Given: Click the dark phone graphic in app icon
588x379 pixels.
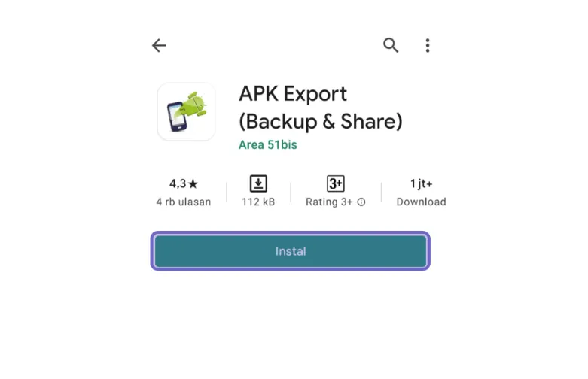Looking at the screenshot, I should [x=177, y=117].
